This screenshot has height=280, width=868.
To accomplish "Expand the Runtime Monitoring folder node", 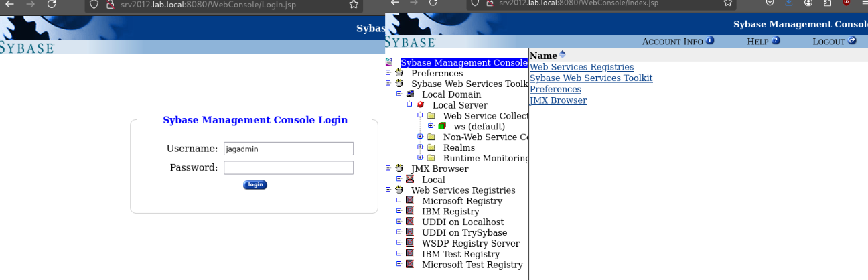I will [x=421, y=158].
